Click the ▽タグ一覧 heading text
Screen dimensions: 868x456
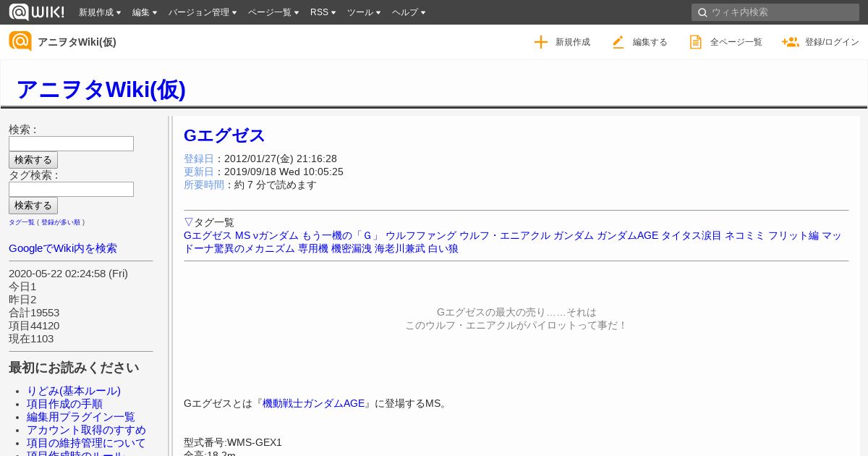209,222
